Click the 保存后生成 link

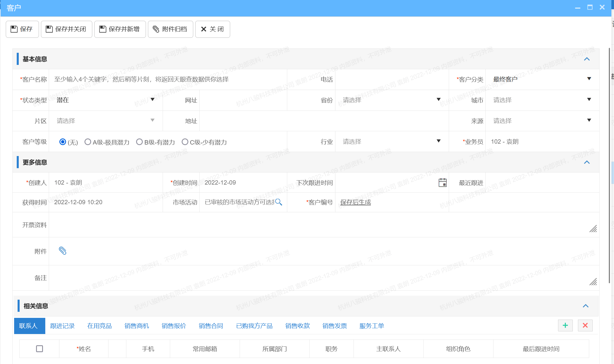click(x=355, y=202)
